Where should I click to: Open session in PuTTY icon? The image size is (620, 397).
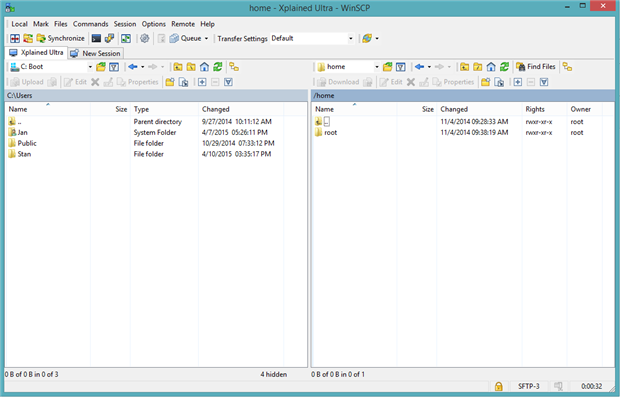tap(109, 38)
